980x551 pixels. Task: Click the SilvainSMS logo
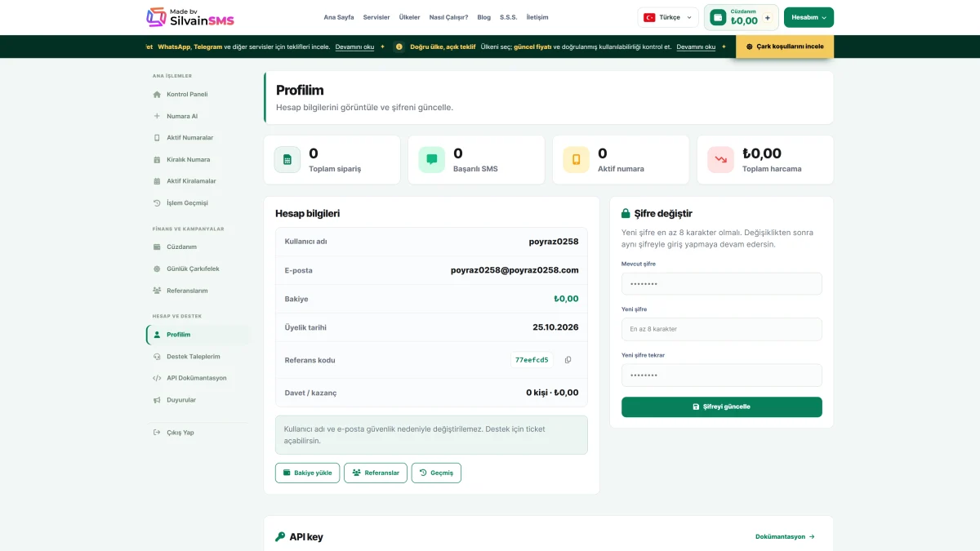tap(189, 17)
